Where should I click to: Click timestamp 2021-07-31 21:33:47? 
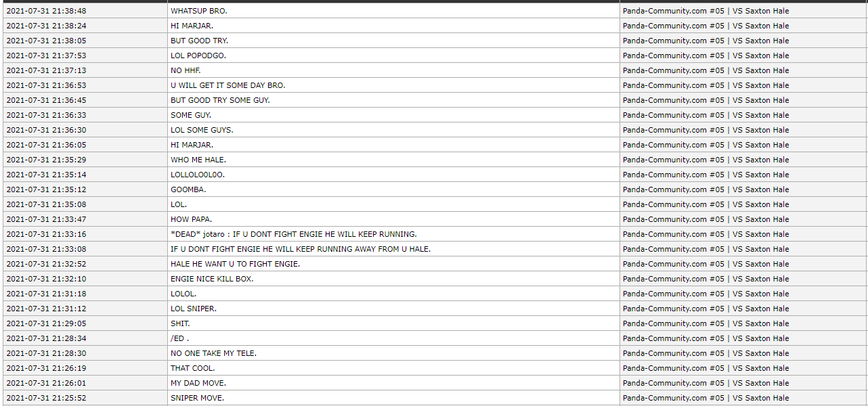(x=46, y=219)
